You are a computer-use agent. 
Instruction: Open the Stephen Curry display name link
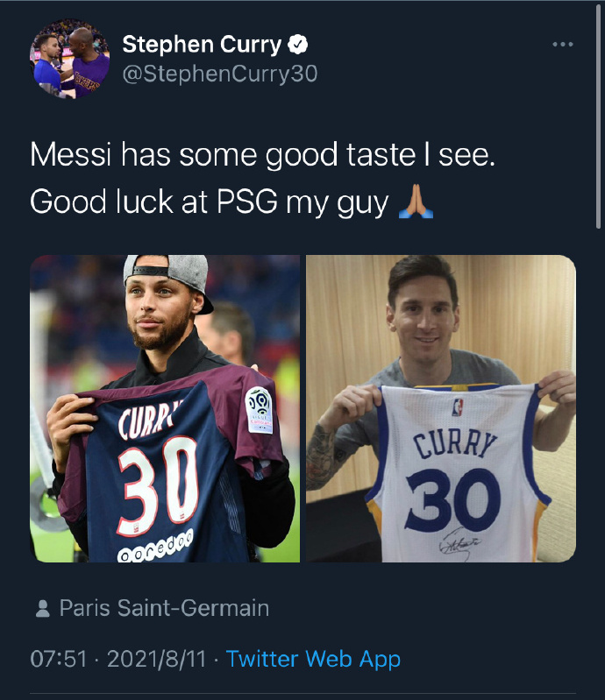pos(202,45)
